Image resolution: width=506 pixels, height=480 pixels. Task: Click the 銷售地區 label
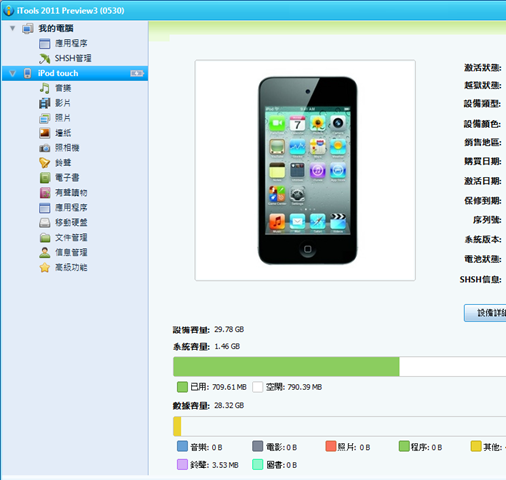(x=483, y=142)
